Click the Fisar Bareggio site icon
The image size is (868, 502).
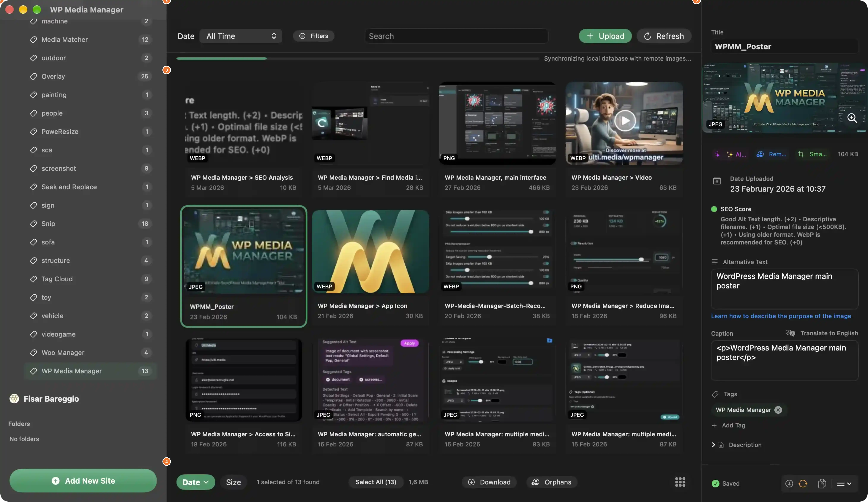coord(14,399)
